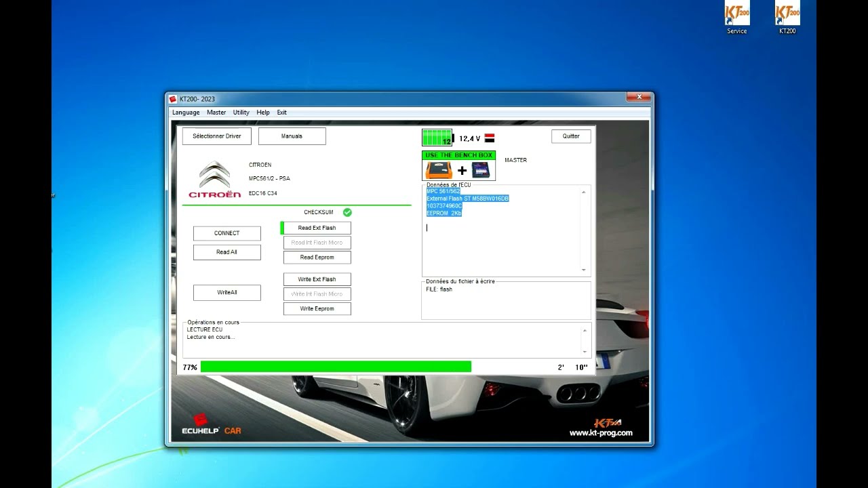The width and height of the screenshot is (868, 488).
Task: Open the Utility menu
Action: 241,113
